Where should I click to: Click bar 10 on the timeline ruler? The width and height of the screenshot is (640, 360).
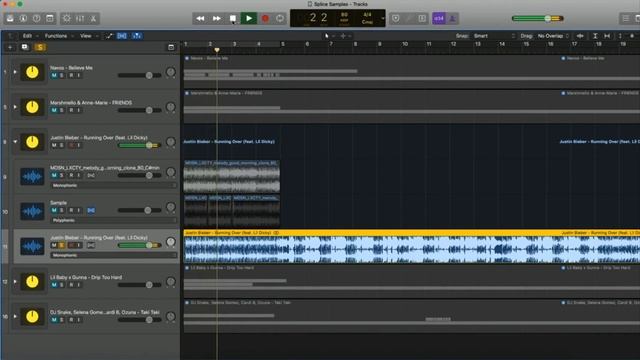404,44
